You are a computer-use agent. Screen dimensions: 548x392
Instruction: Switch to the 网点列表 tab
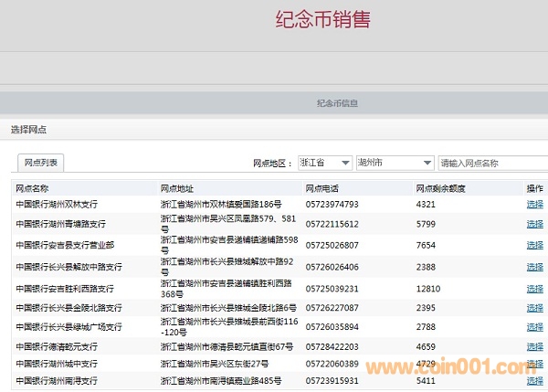[41, 163]
